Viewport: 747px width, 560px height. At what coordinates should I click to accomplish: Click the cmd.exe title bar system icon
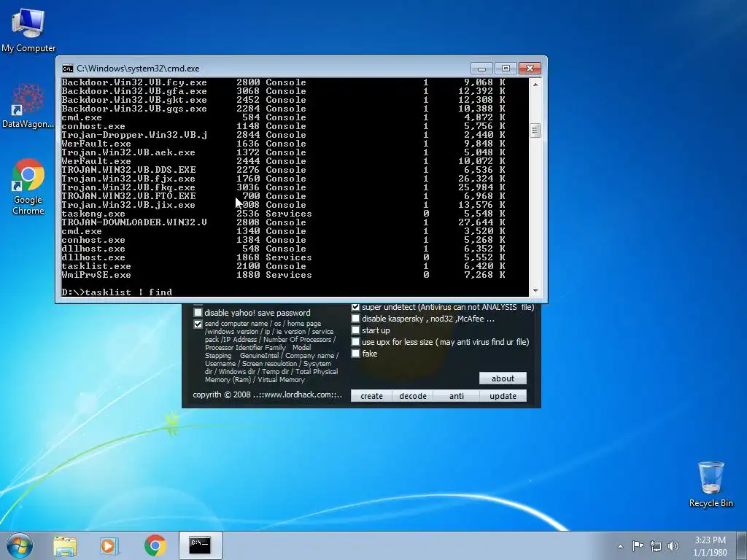pos(68,68)
